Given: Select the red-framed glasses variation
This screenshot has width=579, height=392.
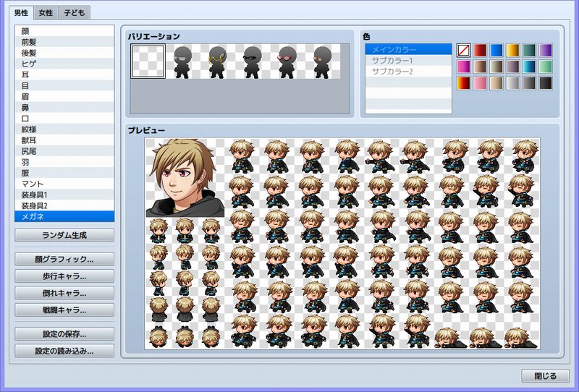Looking at the screenshot, I should [287, 61].
